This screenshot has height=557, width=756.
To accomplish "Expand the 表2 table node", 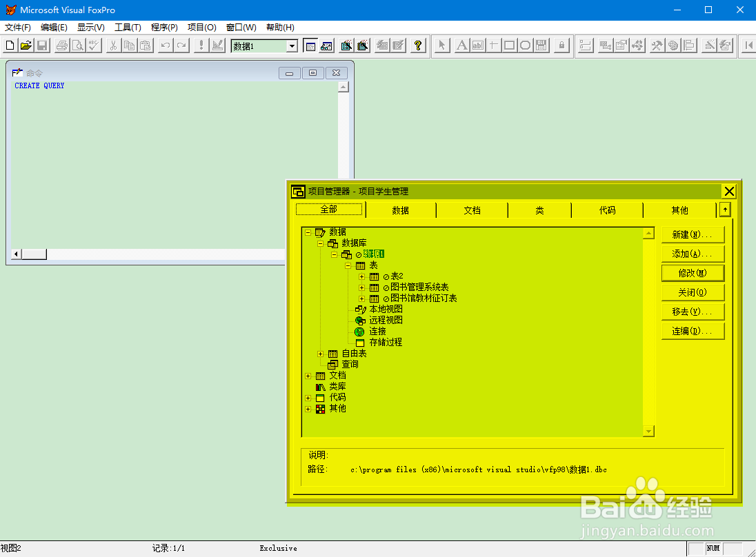I will (361, 276).
